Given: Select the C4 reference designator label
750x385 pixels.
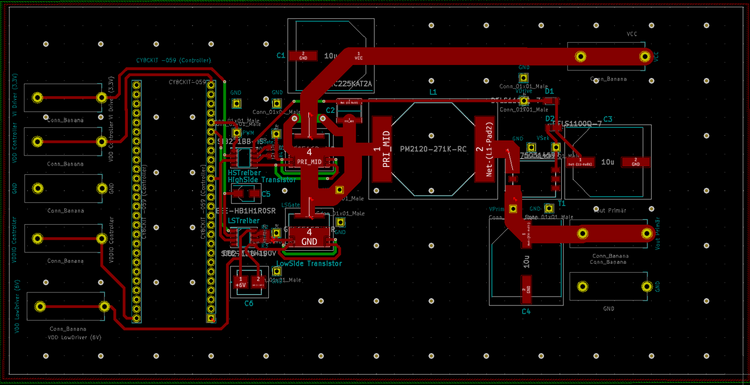Looking at the screenshot, I should click(x=526, y=311).
